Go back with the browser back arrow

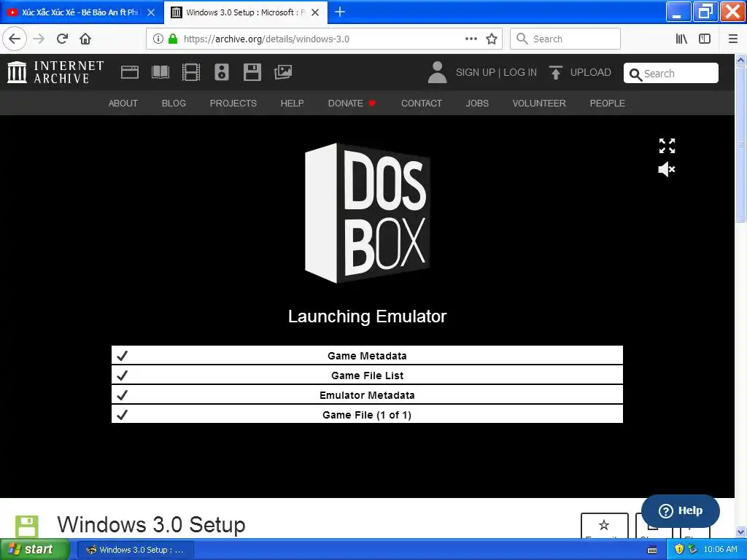(15, 39)
